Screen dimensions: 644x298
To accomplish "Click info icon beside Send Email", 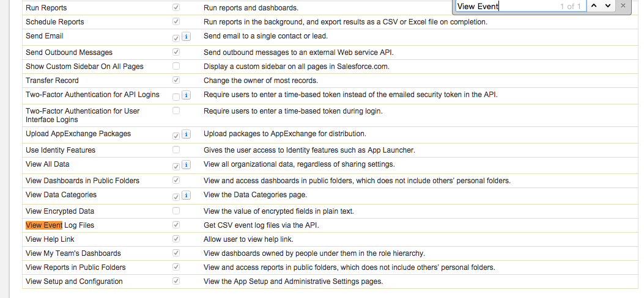I will click(186, 37).
